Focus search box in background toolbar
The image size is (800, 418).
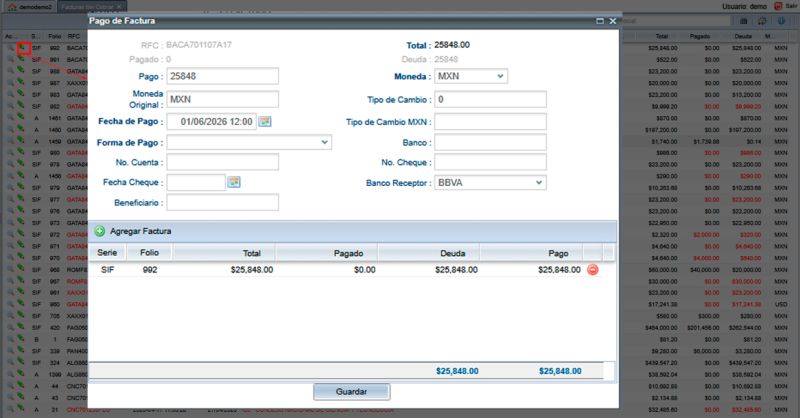click(674, 21)
